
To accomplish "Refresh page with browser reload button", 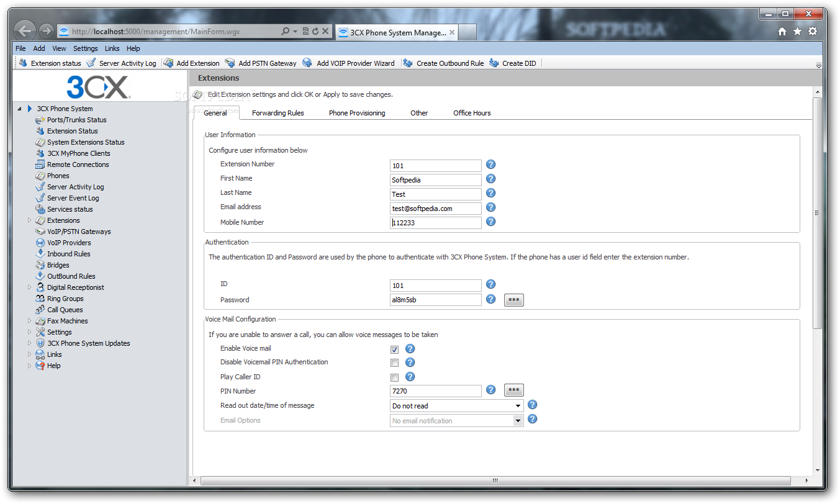I will (x=315, y=31).
